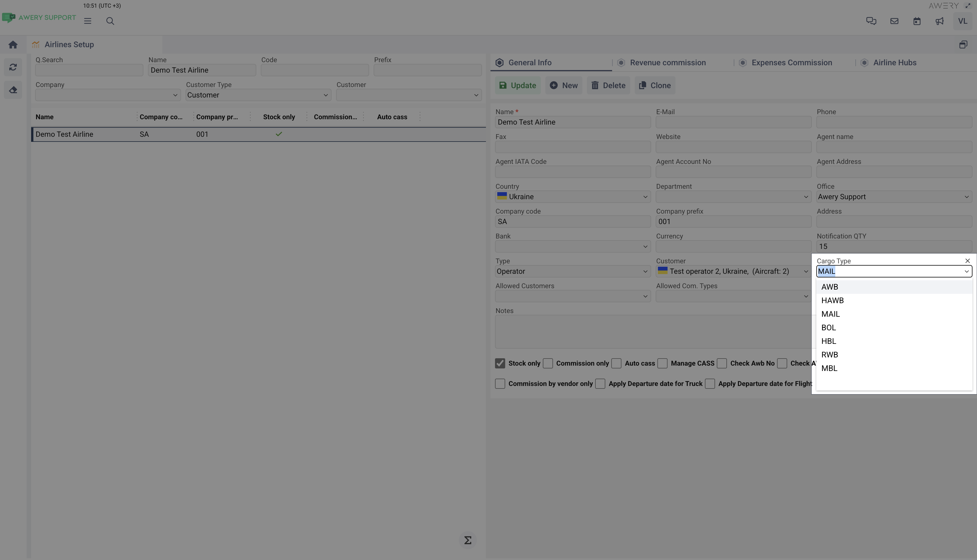Click the eraser clear-filters icon
977x560 pixels.
click(x=13, y=90)
